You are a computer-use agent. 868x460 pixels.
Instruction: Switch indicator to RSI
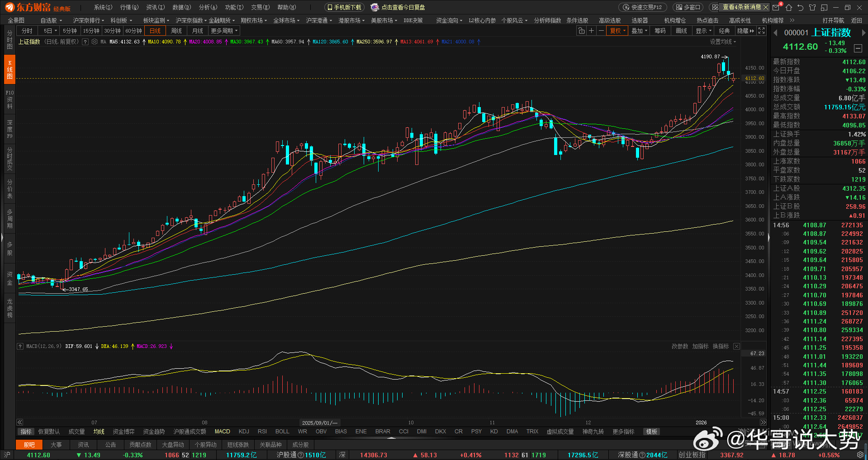[x=262, y=432]
